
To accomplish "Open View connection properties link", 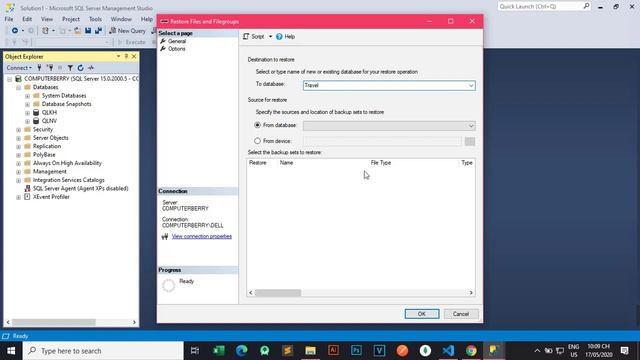I will [202, 236].
